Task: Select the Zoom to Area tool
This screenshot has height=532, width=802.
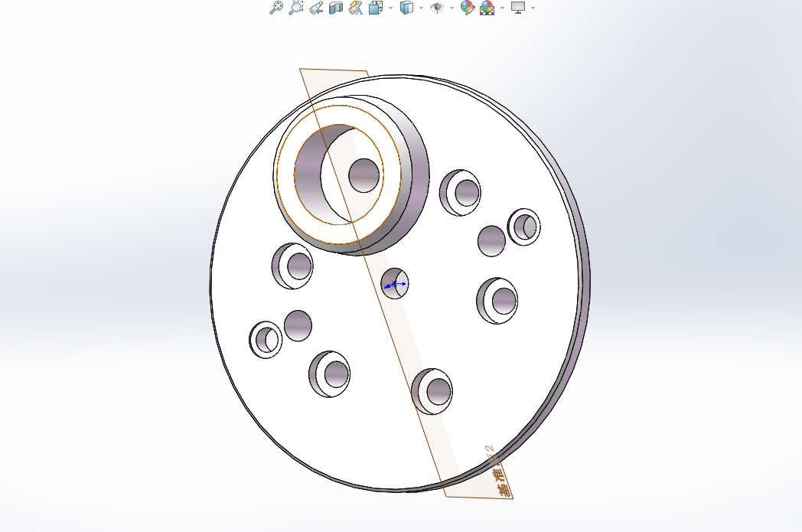Action: point(295,8)
